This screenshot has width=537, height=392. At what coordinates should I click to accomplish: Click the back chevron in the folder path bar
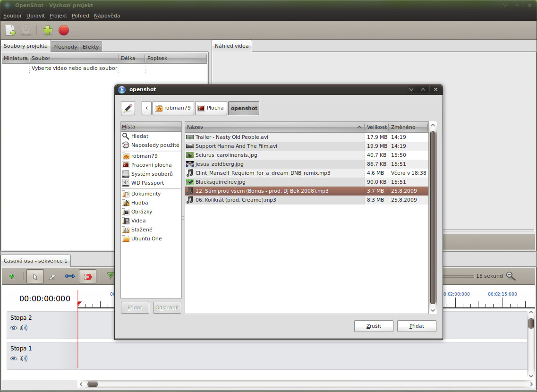[x=147, y=108]
